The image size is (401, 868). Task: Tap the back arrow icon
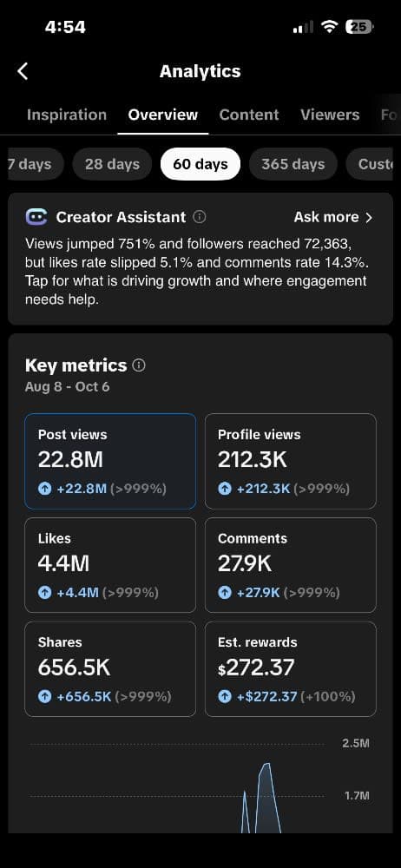click(x=23, y=71)
